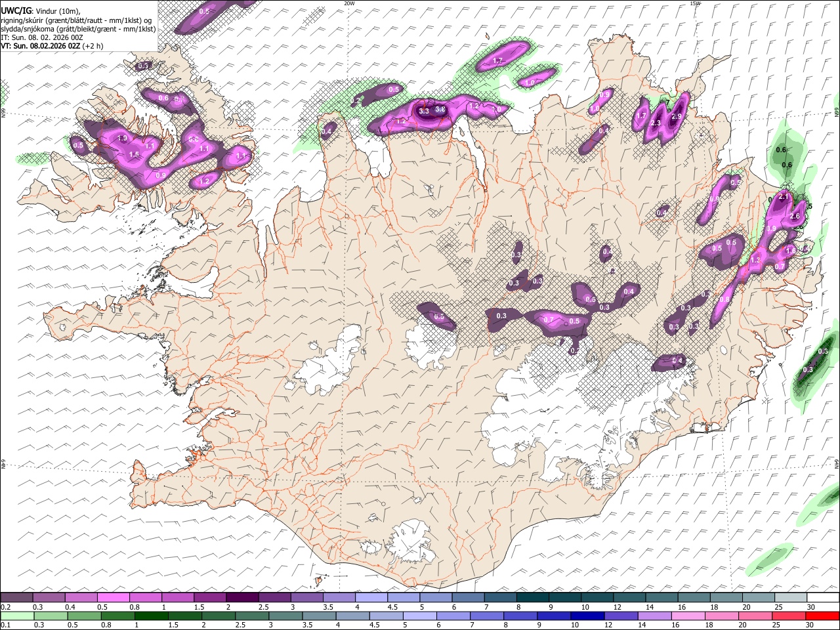This screenshot has width=840, height=630.
Task: Click the '15W' longitude label at the top
Action: pos(696,3)
